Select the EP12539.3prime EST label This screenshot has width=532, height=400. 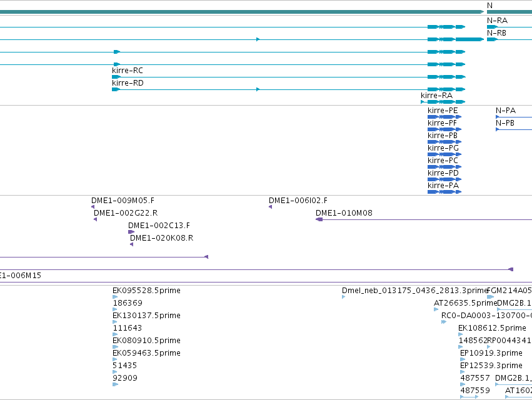(491, 366)
